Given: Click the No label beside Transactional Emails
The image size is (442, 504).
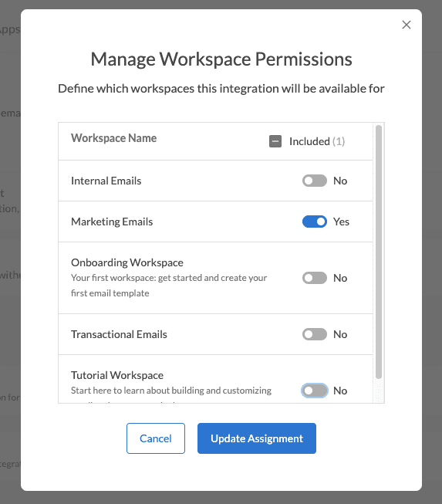Looking at the screenshot, I should pyautogui.click(x=340, y=334).
